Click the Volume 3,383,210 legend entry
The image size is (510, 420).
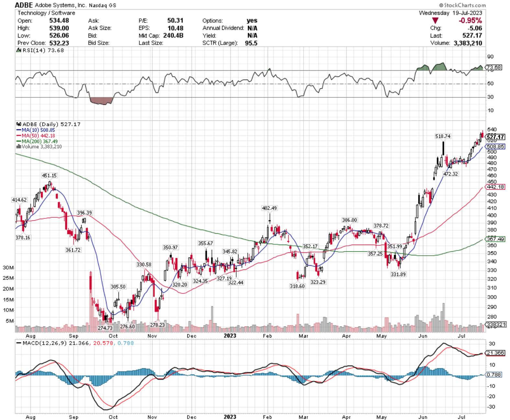tap(39, 147)
